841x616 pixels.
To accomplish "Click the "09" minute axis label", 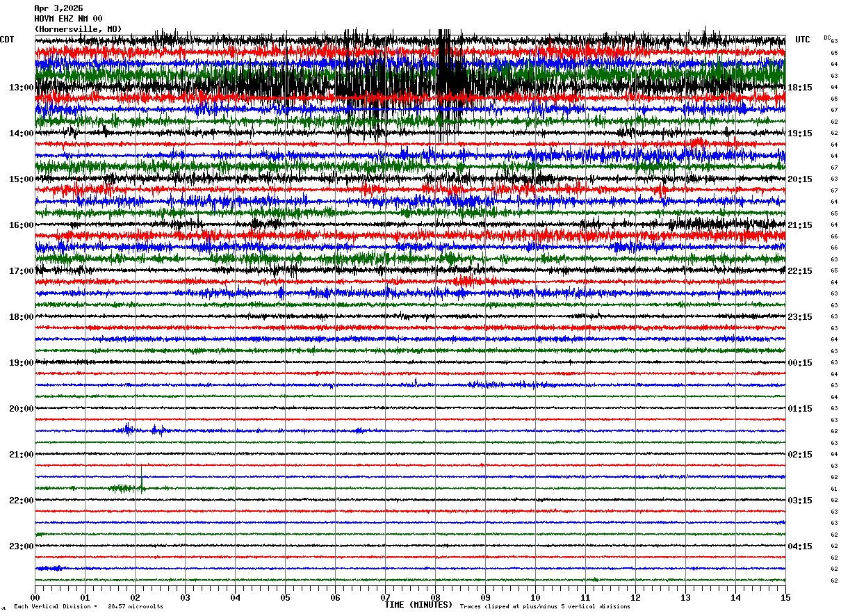I will tap(485, 597).
